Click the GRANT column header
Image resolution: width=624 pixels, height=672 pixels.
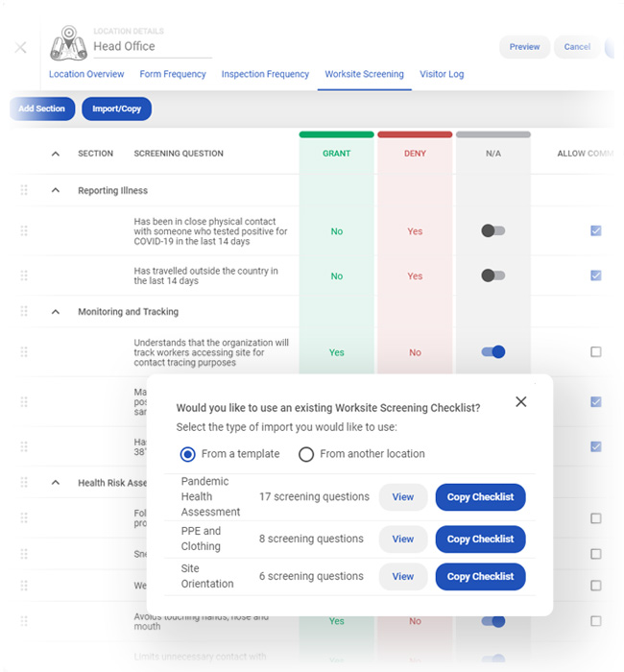pos(336,154)
